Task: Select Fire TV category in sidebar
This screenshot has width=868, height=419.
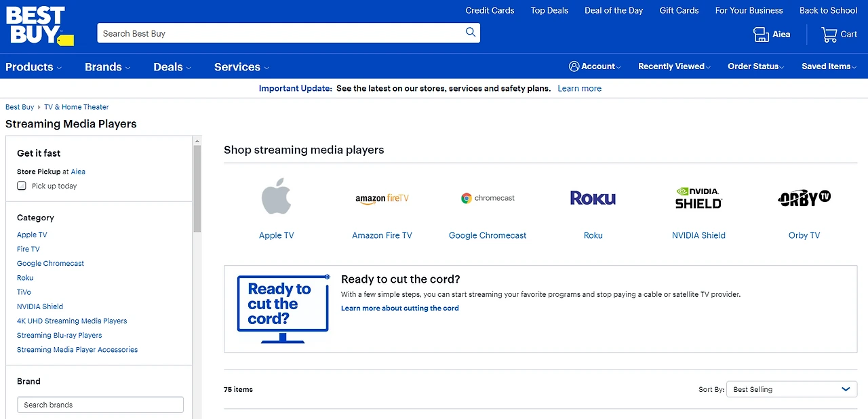Action: tap(28, 249)
